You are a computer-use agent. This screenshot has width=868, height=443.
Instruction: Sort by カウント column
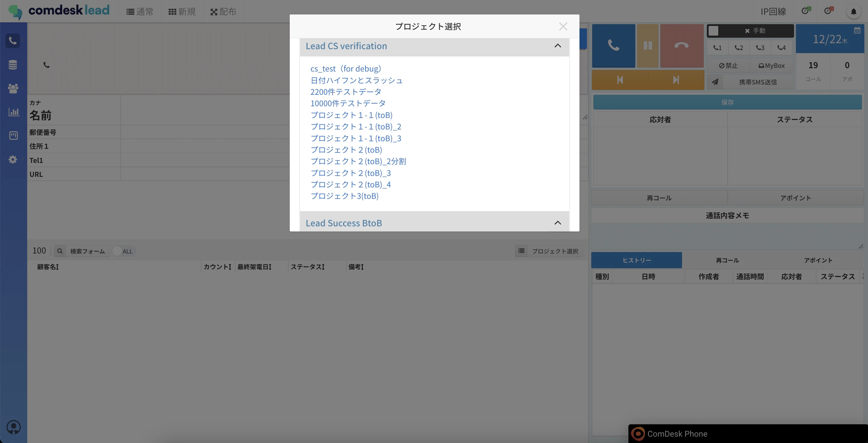[217, 267]
